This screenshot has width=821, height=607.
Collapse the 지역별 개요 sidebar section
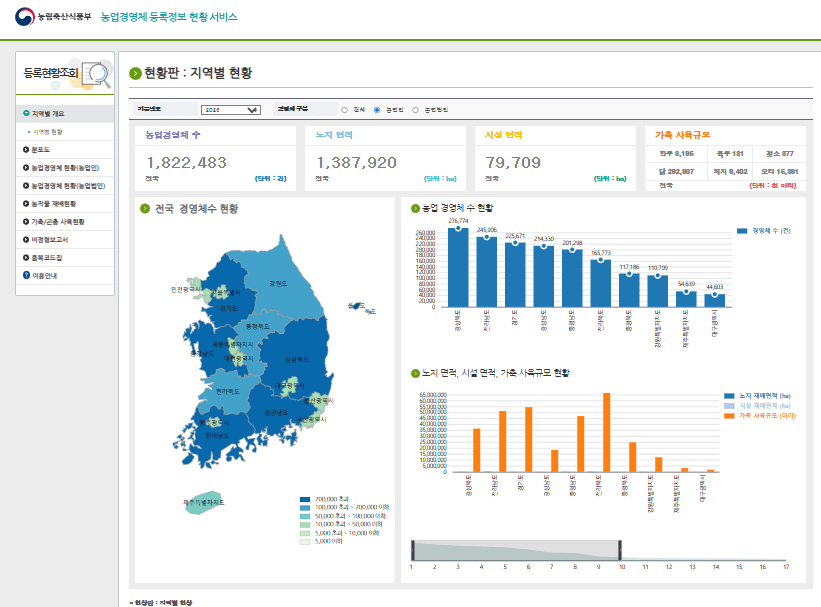click(65, 114)
